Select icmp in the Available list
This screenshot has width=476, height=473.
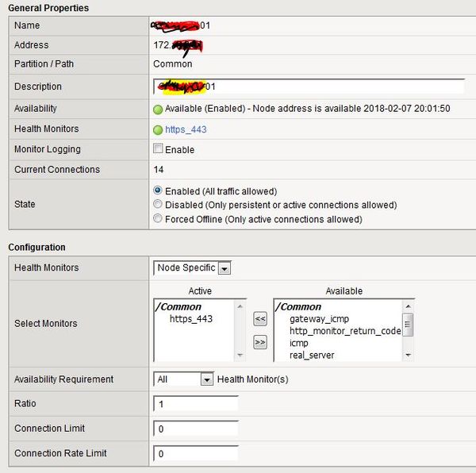[x=298, y=343]
